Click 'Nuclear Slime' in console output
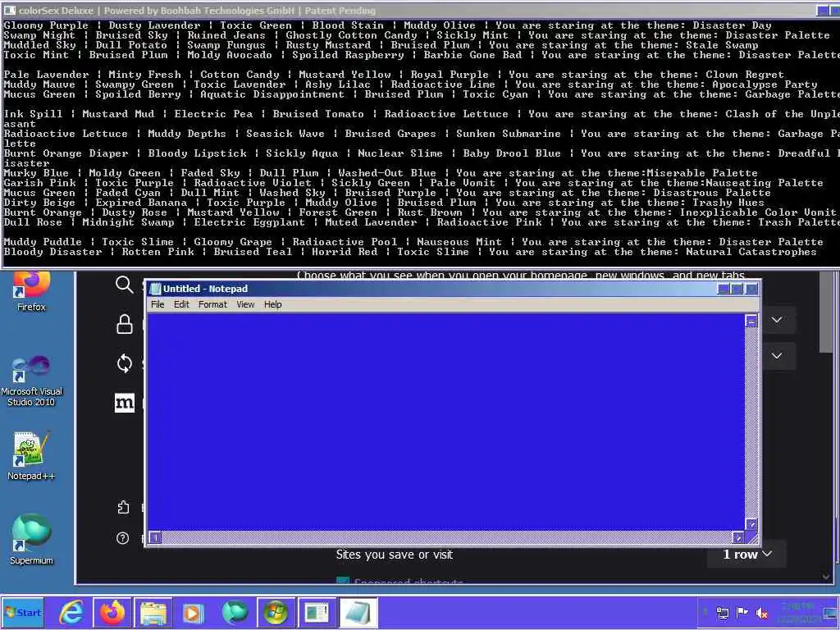Viewport: 840px width, 630px height. [400, 153]
